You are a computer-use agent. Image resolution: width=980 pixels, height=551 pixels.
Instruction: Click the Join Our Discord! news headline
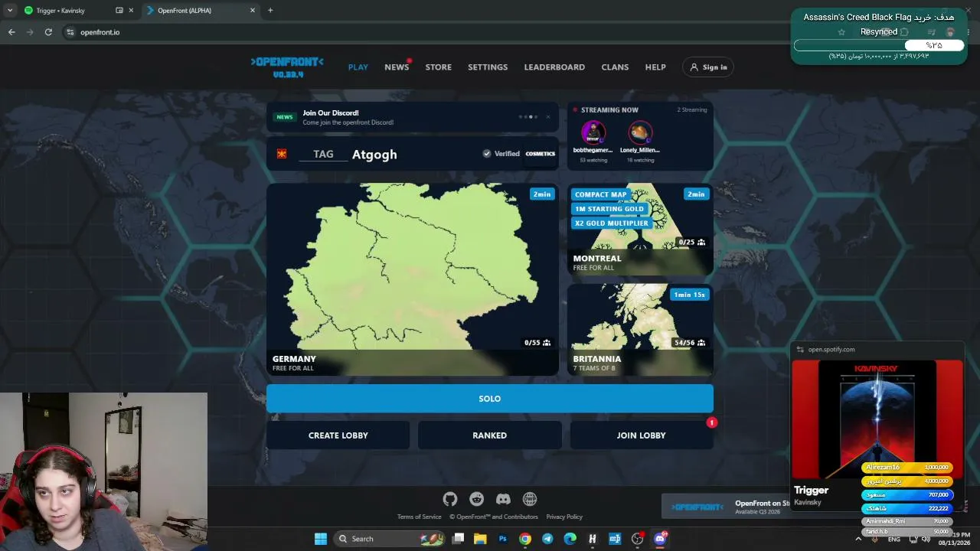(x=331, y=112)
